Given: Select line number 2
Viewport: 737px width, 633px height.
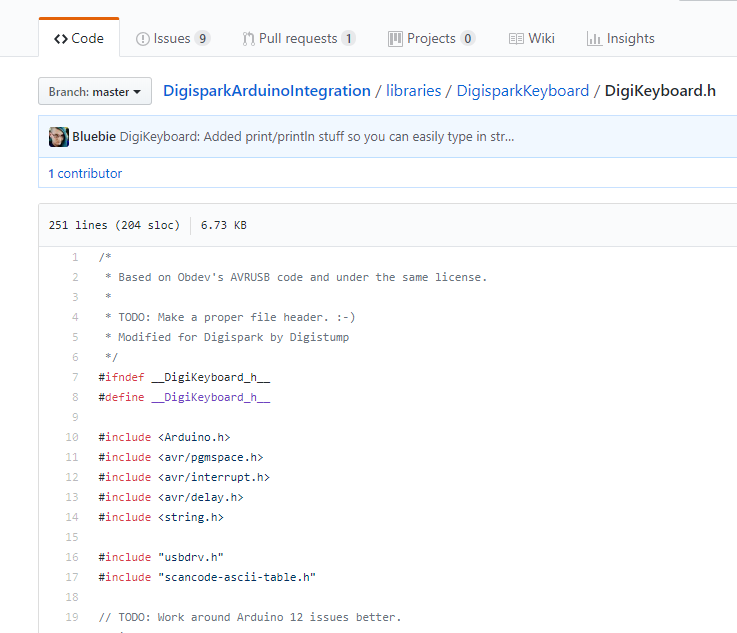Looking at the screenshot, I should click(75, 277).
